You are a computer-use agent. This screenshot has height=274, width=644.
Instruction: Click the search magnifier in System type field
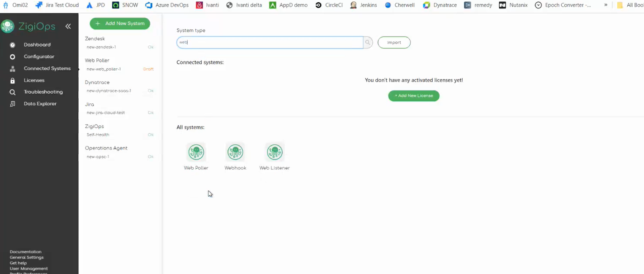[x=367, y=42]
